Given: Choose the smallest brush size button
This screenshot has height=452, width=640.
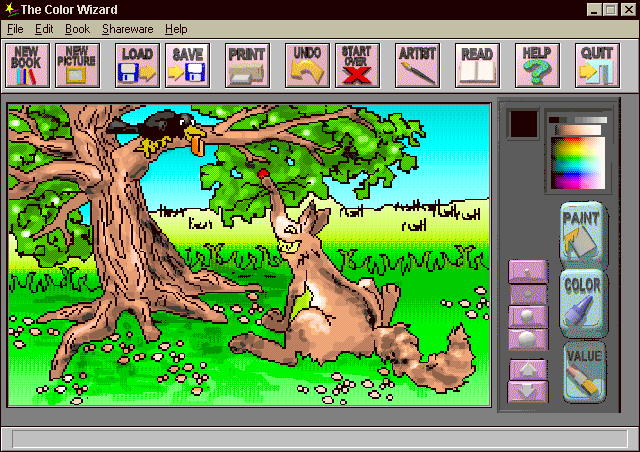Looking at the screenshot, I should pyautogui.click(x=528, y=271).
